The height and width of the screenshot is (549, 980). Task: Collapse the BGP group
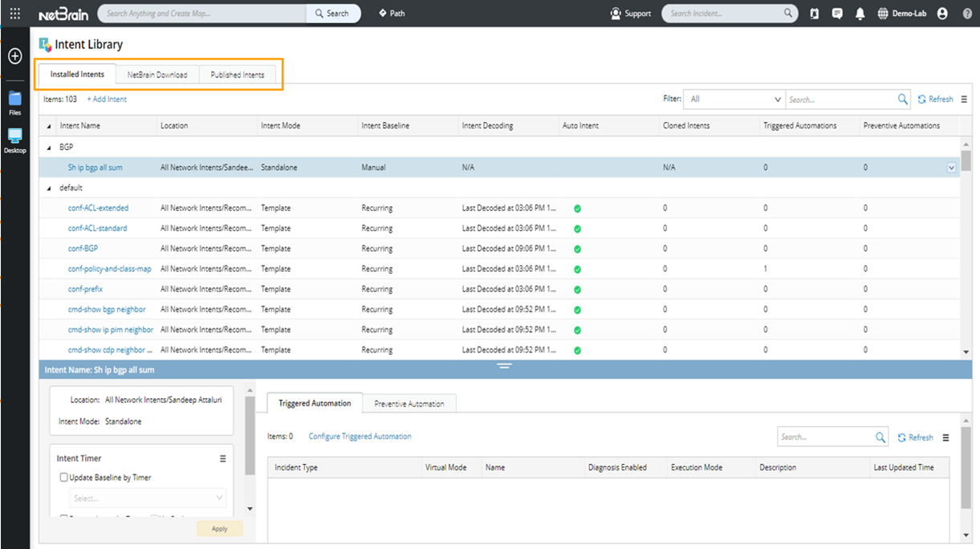(x=49, y=148)
